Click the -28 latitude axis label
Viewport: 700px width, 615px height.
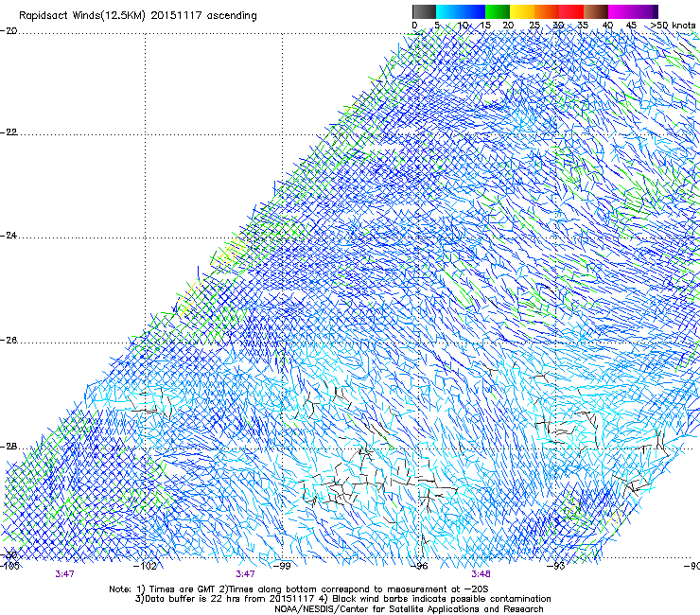tap(9, 447)
